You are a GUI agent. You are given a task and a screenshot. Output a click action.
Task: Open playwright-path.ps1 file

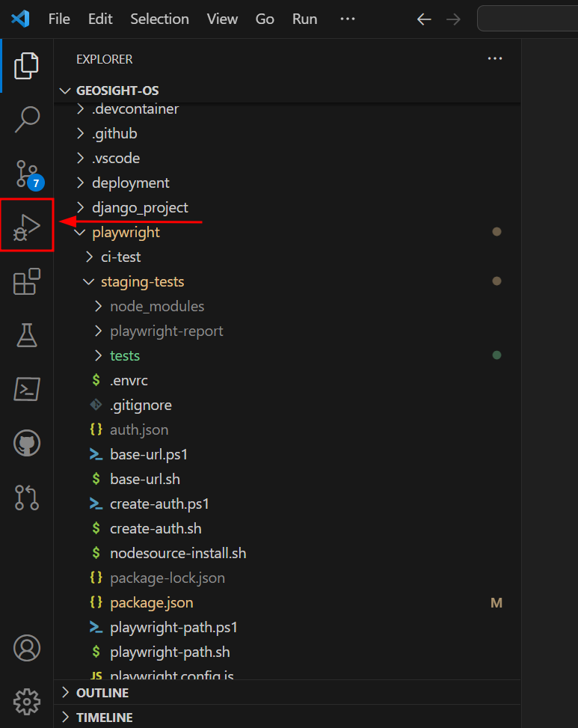point(287,627)
